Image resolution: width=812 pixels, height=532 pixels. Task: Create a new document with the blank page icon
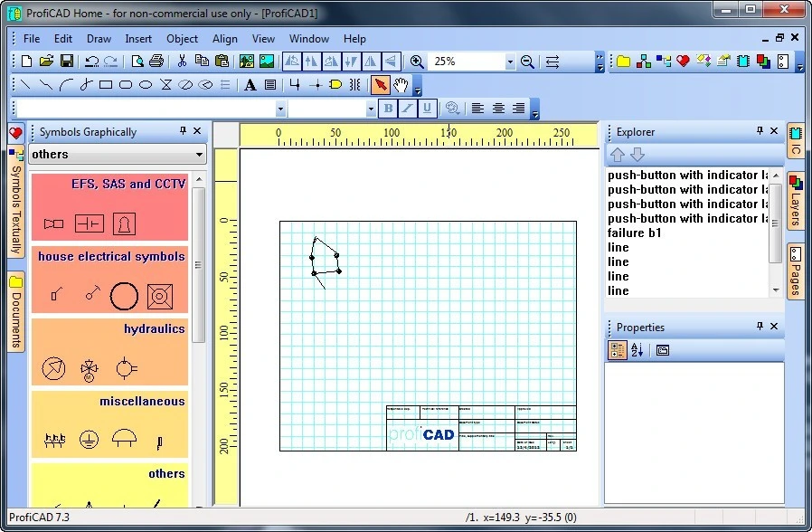pos(26,62)
